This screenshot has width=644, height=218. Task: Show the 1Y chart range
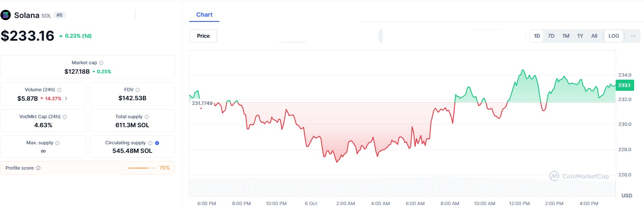[580, 36]
